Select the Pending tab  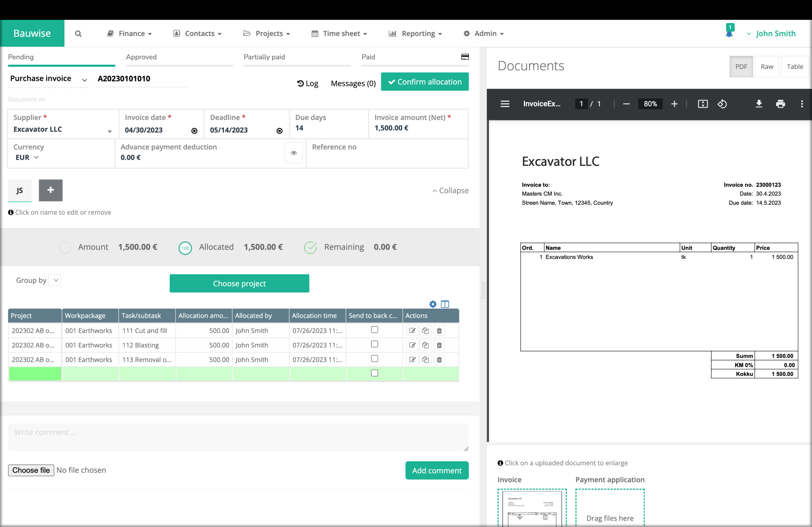coord(21,57)
